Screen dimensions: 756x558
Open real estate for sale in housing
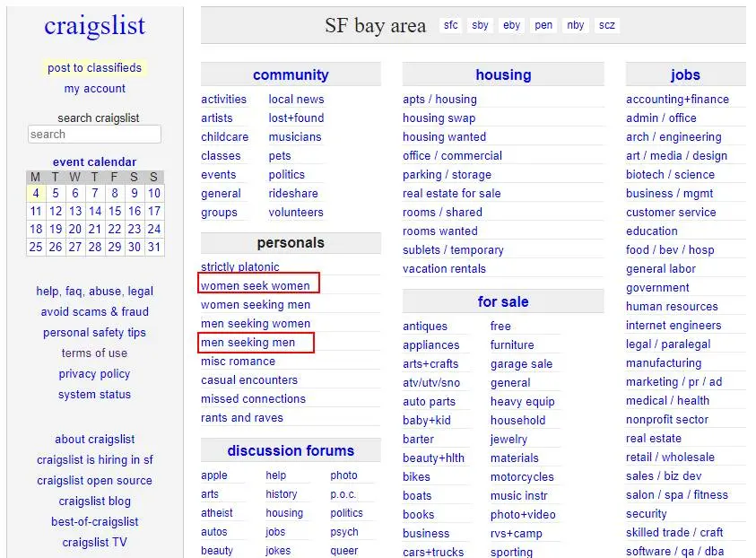[452, 194]
